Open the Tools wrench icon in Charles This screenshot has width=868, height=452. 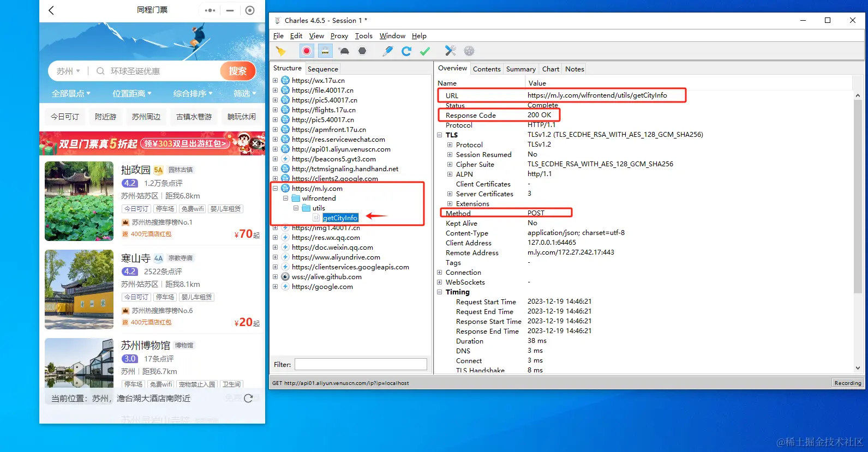tap(451, 51)
